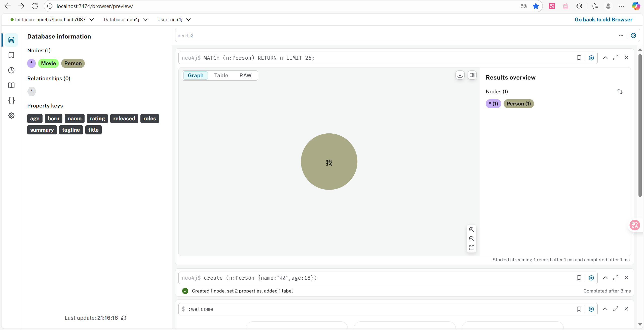Collapse the MATCH Person query result frame
The image size is (644, 330).
pyautogui.click(x=605, y=58)
